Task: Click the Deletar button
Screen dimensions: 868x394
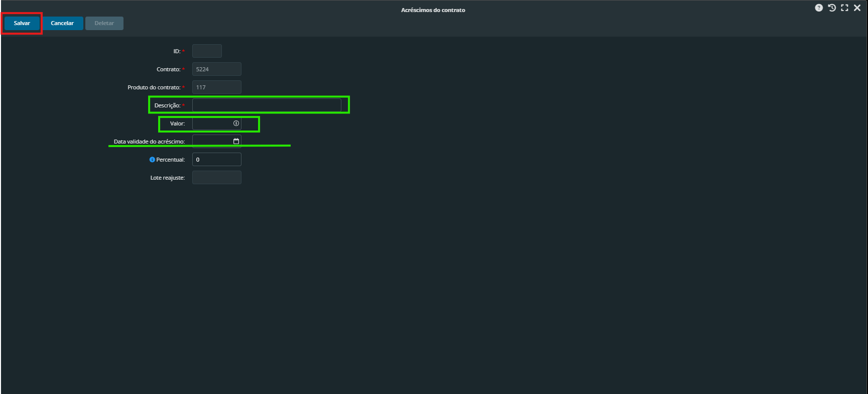Action: coord(104,23)
